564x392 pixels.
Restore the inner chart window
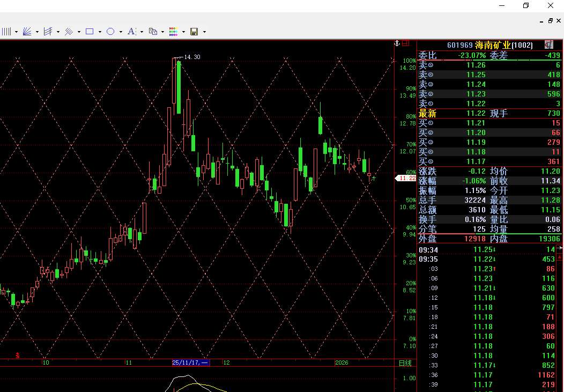pyautogui.click(x=551, y=21)
